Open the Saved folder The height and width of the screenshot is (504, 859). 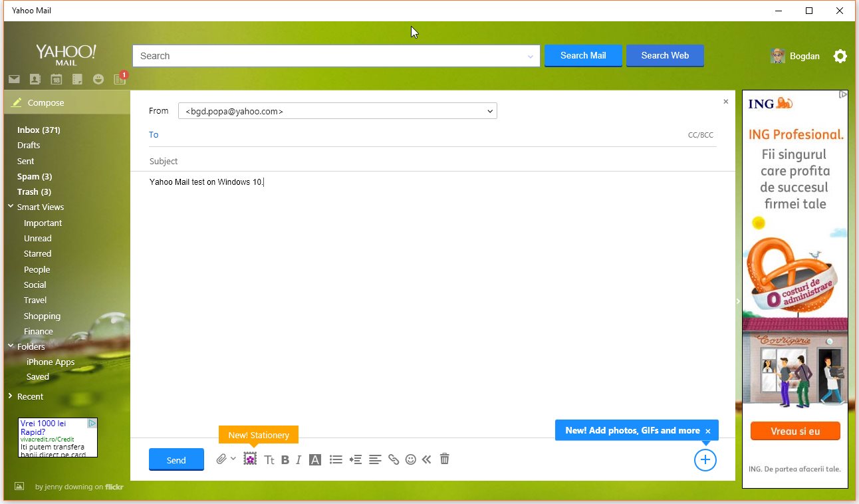[x=38, y=376]
